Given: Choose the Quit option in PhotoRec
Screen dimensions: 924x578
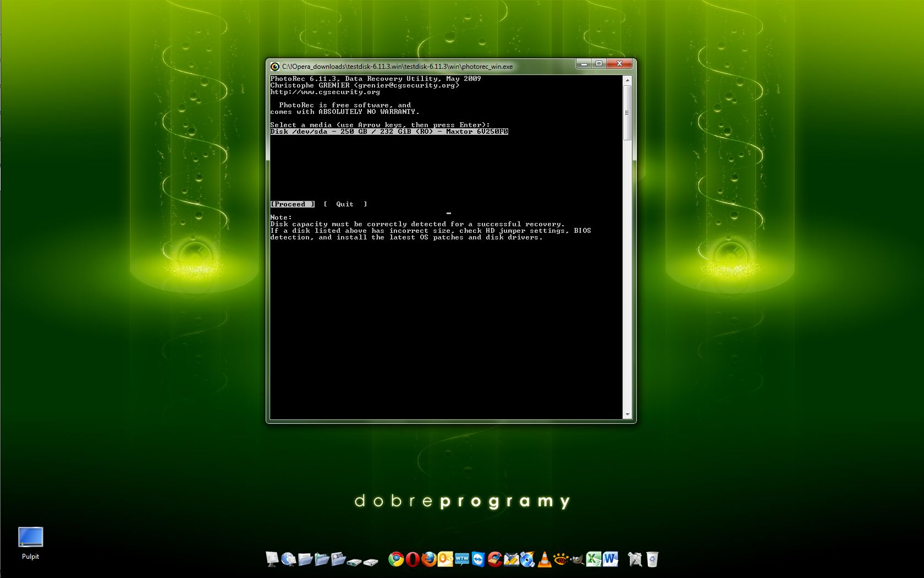Looking at the screenshot, I should tap(345, 204).
